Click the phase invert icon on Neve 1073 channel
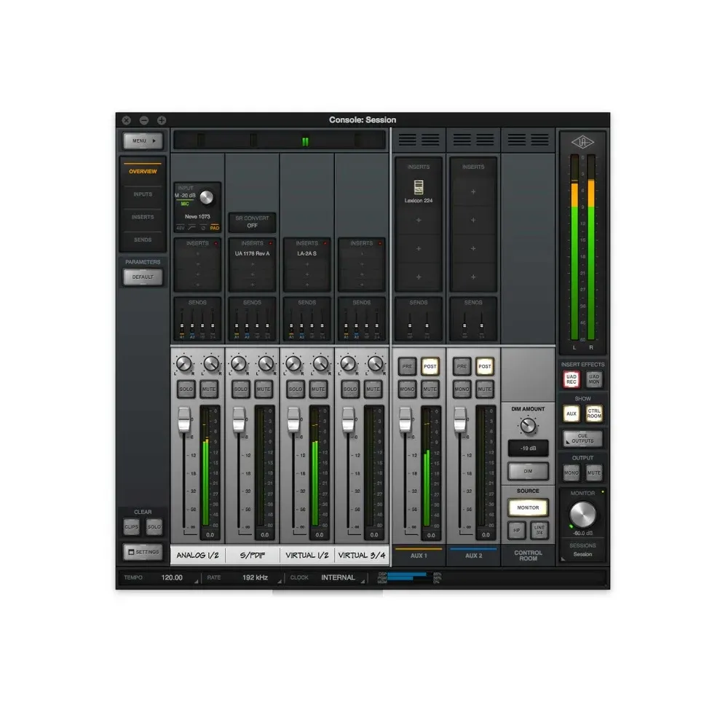Screen dimensions: 728x728 pyautogui.click(x=202, y=228)
